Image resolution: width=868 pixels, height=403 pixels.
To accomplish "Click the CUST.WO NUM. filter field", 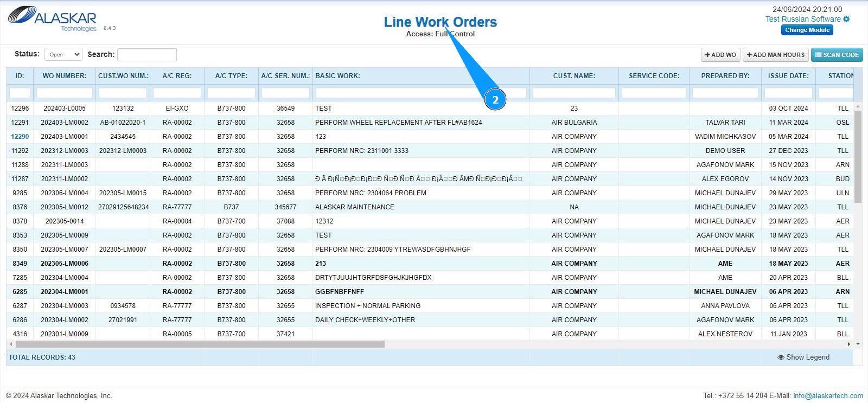I will click(x=123, y=93).
